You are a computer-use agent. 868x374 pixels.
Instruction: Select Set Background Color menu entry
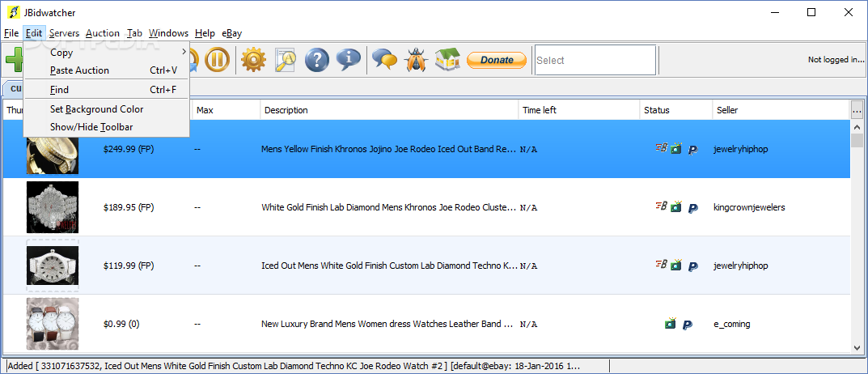[x=107, y=109]
